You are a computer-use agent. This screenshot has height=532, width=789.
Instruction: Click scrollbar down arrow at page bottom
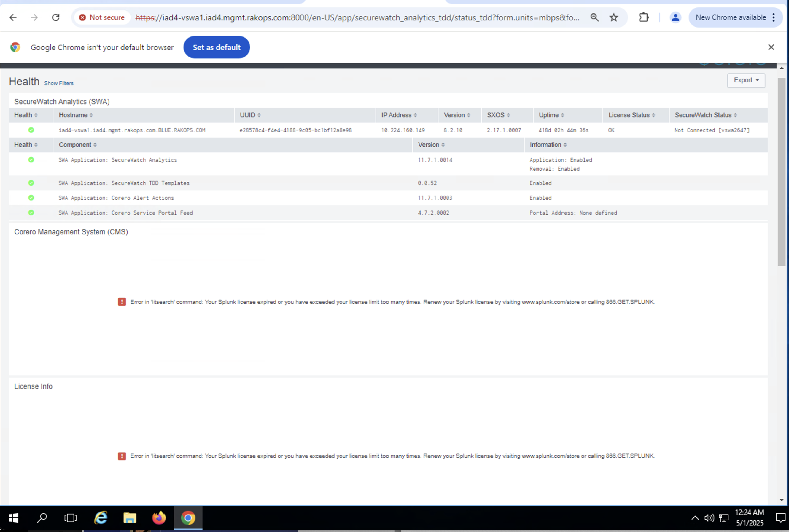pyautogui.click(x=782, y=500)
